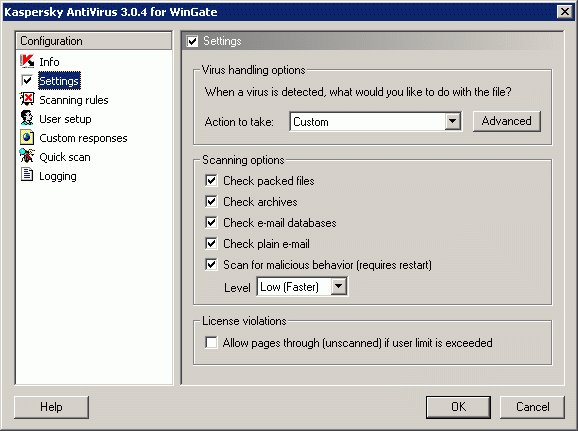Click the dialog title bar text

click(x=111, y=12)
